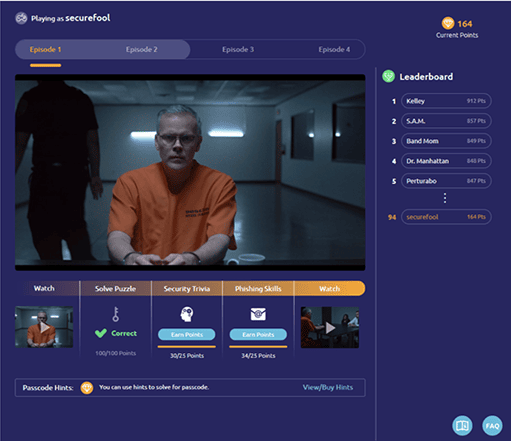511x441 pixels.
Task: Play the first Watch video thumbnail
Action: click(x=44, y=327)
